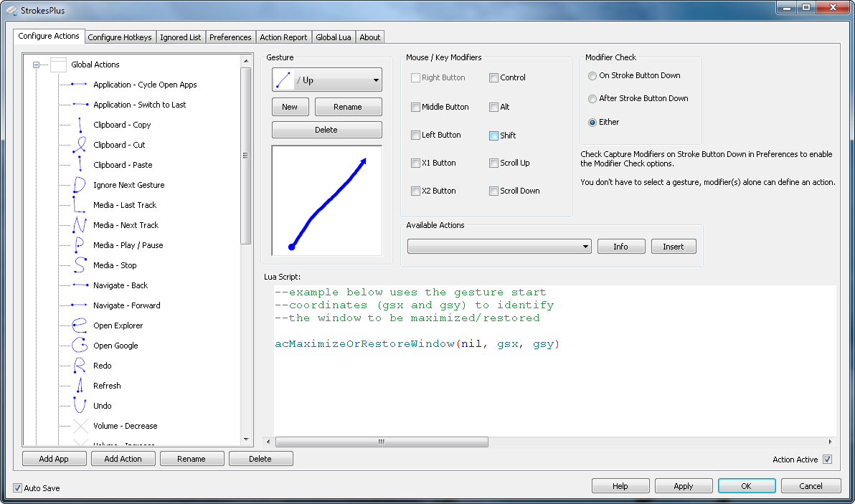The image size is (855, 504).
Task: Collapse the Global Actions tree node
Action: [35, 65]
